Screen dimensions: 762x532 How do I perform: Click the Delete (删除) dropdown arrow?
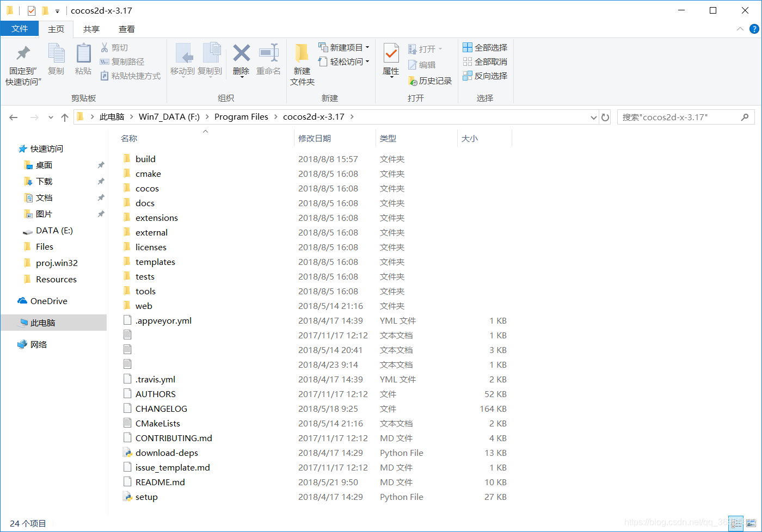pos(242,78)
